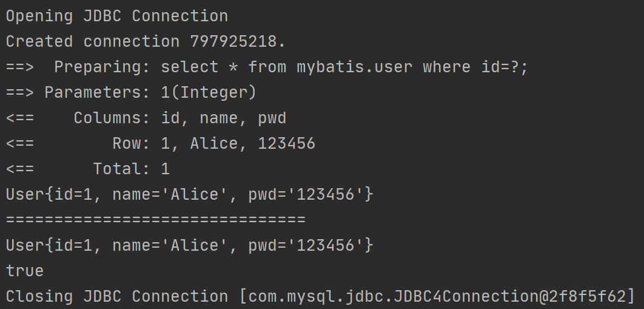The image size is (644, 309).
Task: Click the second User{id=1} output line
Action: 190,245
